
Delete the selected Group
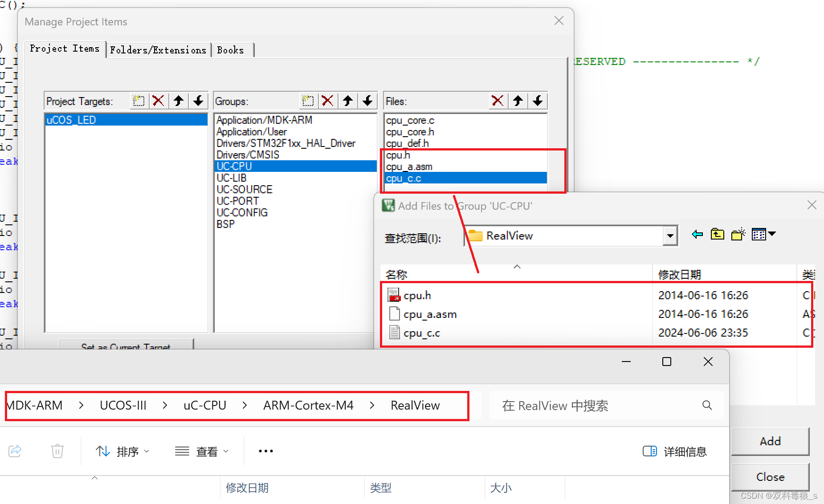coord(327,101)
